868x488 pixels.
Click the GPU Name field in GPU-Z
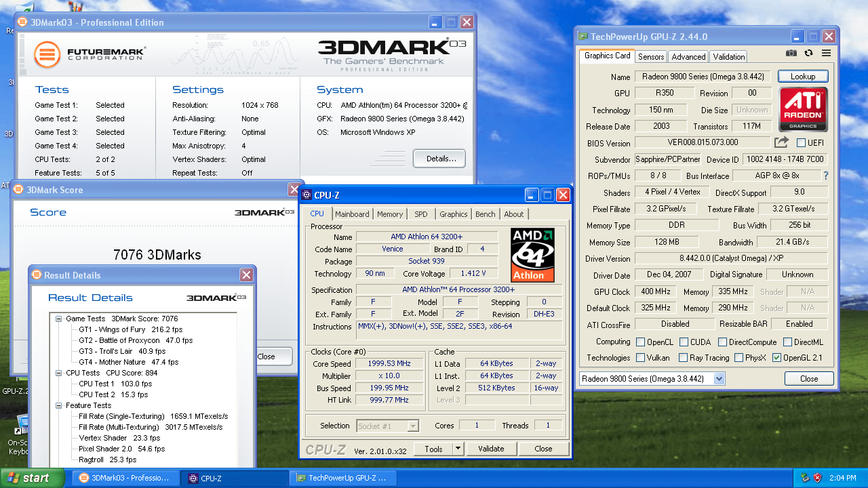(x=703, y=77)
